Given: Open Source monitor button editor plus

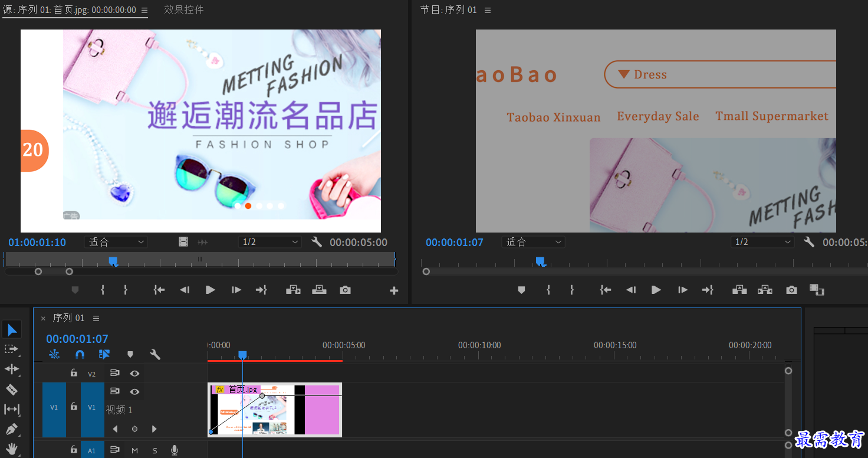Looking at the screenshot, I should click(394, 290).
